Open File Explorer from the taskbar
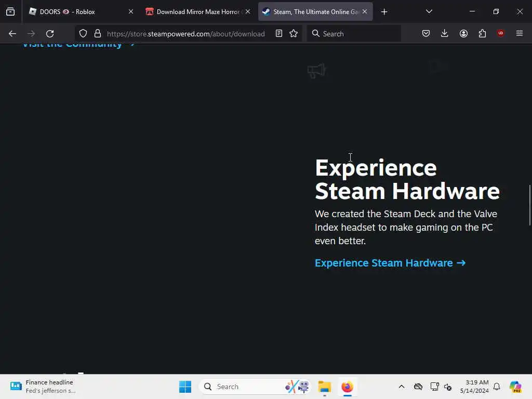 (x=324, y=387)
